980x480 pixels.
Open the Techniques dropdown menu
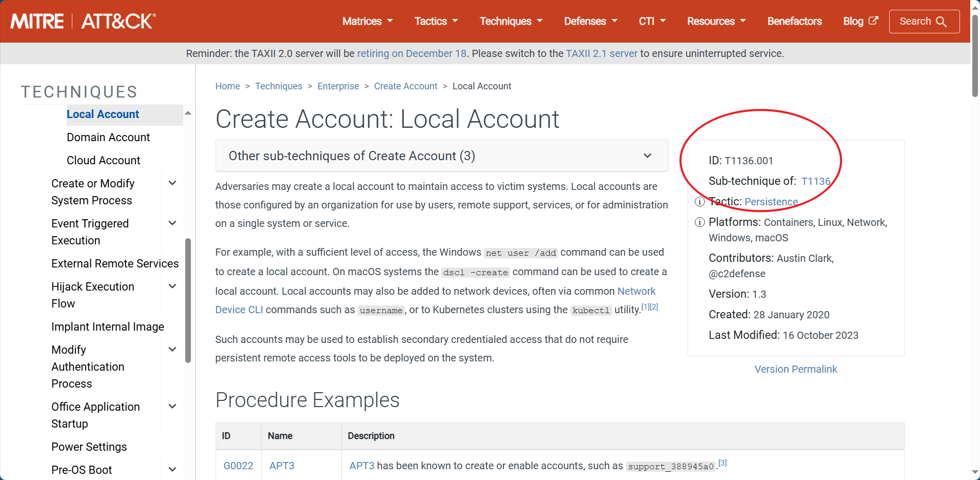pos(511,21)
